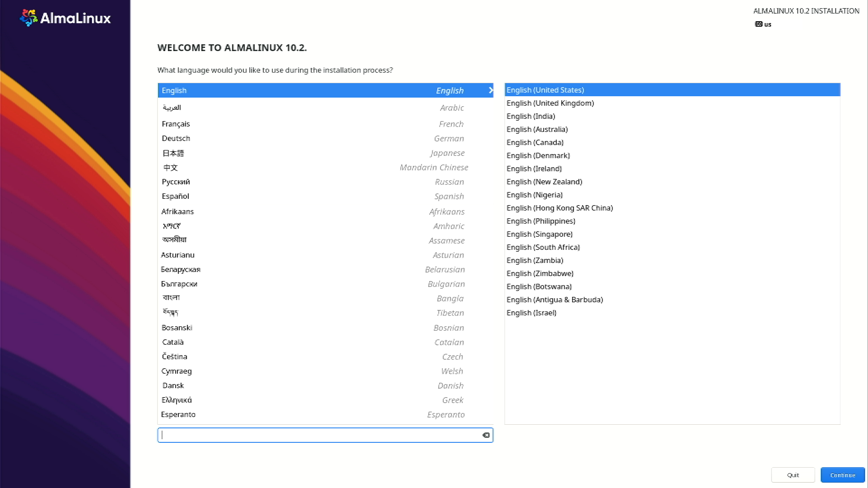The height and width of the screenshot is (488, 868).
Task: Select English (Singapore) locale
Action: [672, 234]
